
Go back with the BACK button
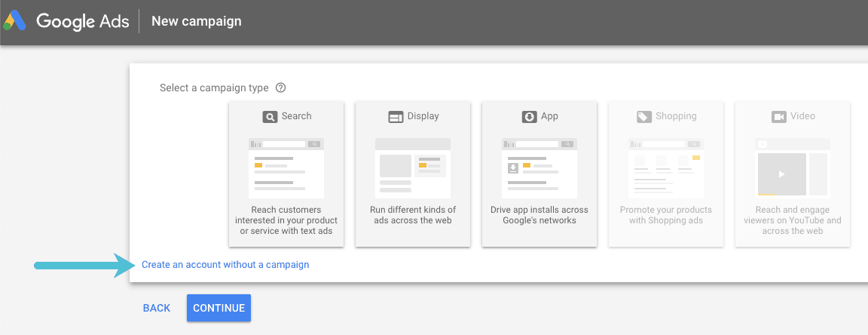tap(157, 308)
